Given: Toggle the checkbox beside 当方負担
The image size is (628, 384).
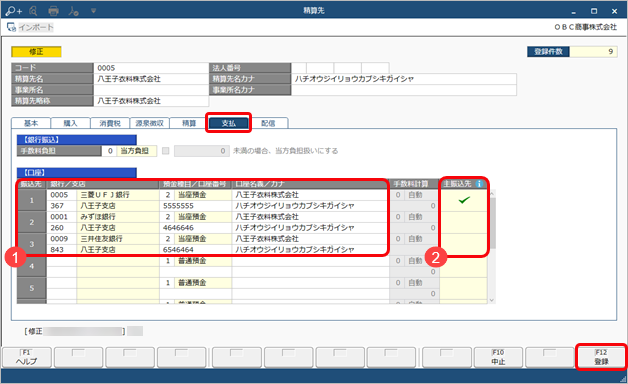Looking at the screenshot, I should [165, 151].
